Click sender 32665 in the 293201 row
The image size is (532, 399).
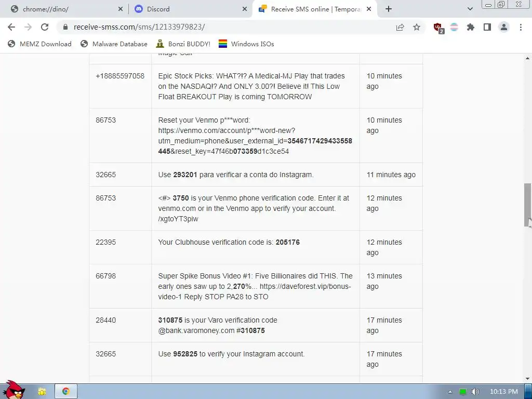[x=106, y=175]
